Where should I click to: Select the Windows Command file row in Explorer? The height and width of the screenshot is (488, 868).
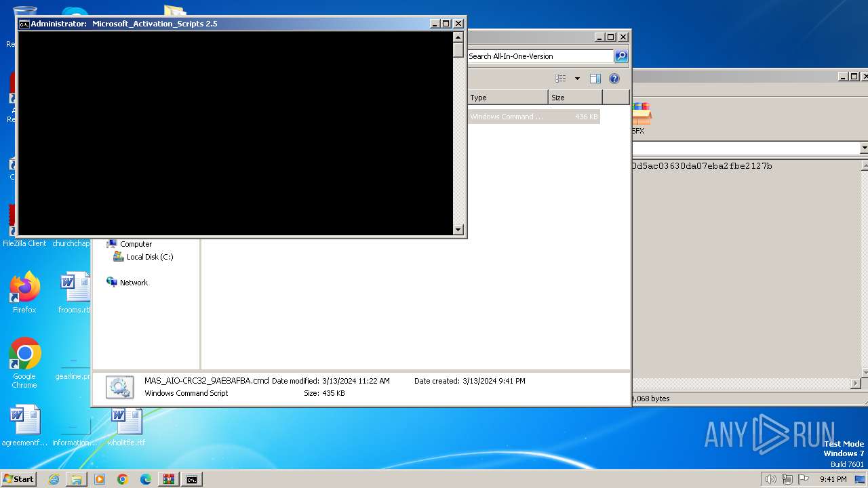(x=534, y=117)
